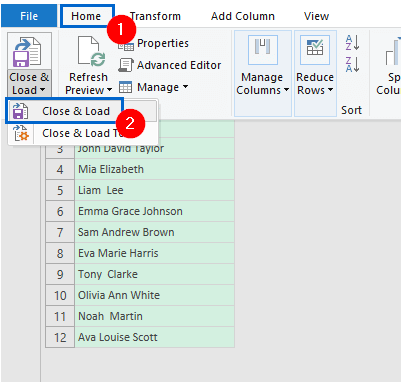The height and width of the screenshot is (382, 401).
Task: Select the Ava Louise Scott cell
Action: 155,337
